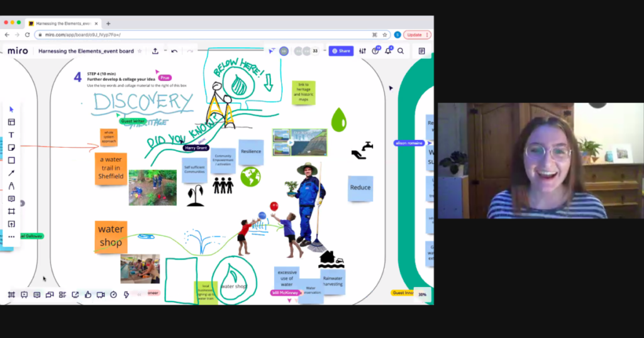
Task: Open the Cards list in the bottom toolbar
Action: click(x=62, y=295)
